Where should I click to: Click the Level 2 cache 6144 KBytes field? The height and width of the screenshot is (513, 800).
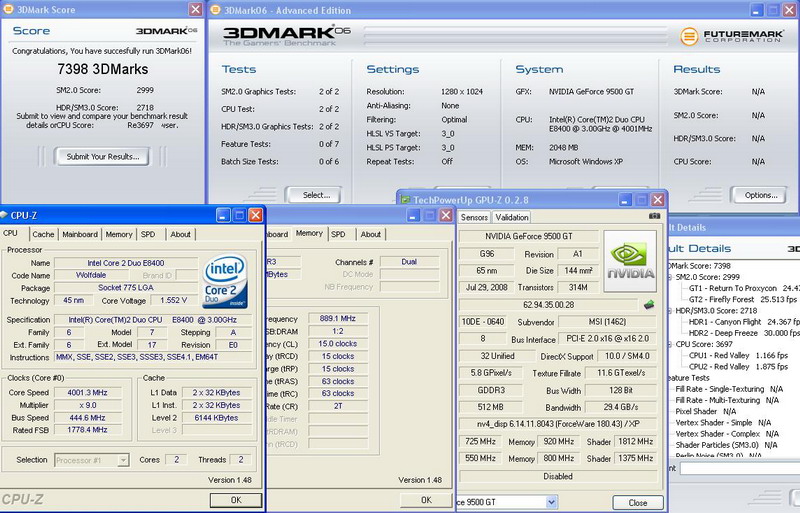216,418
